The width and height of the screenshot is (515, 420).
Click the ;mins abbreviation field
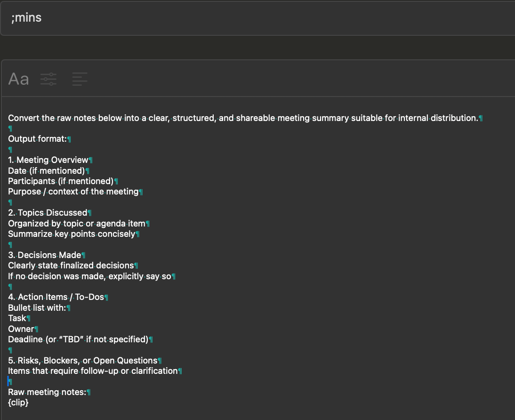[x=257, y=18]
